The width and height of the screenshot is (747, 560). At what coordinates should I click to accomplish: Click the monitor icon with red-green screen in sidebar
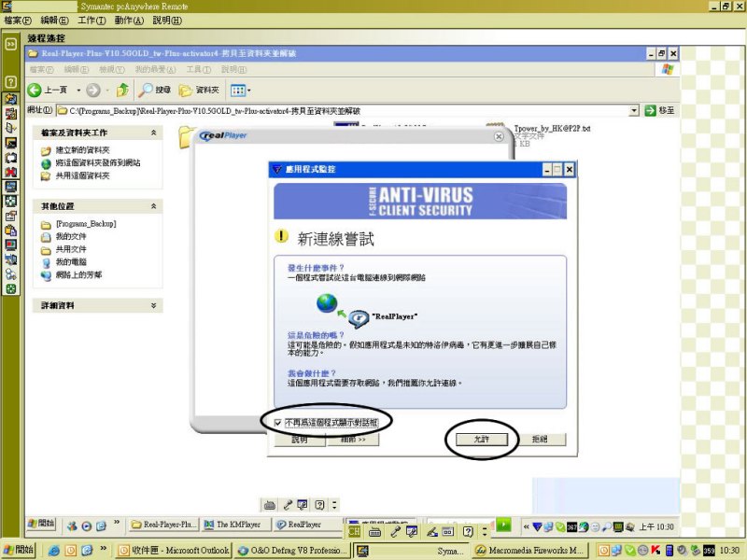click(x=10, y=245)
